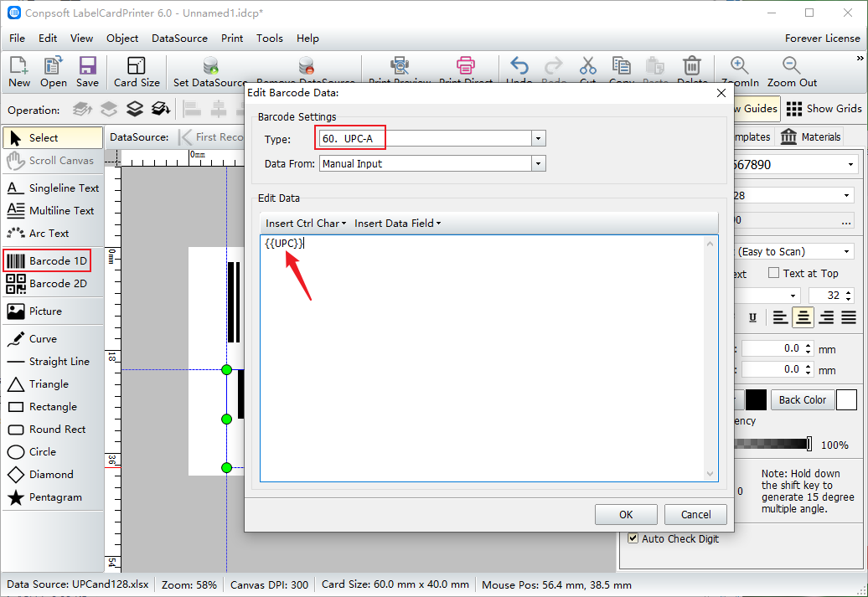Click the black foreground color swatch

757,399
